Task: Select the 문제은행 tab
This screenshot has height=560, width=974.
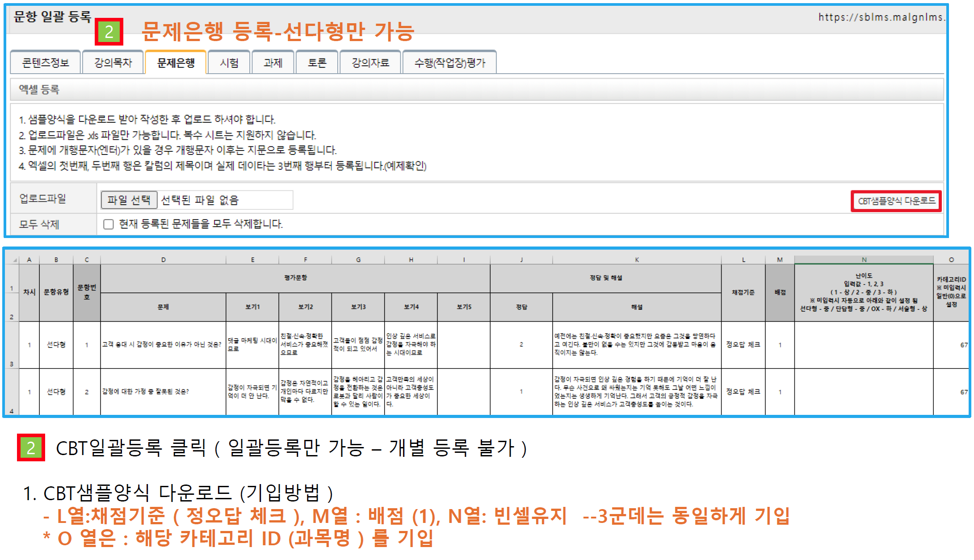Action: click(x=176, y=63)
